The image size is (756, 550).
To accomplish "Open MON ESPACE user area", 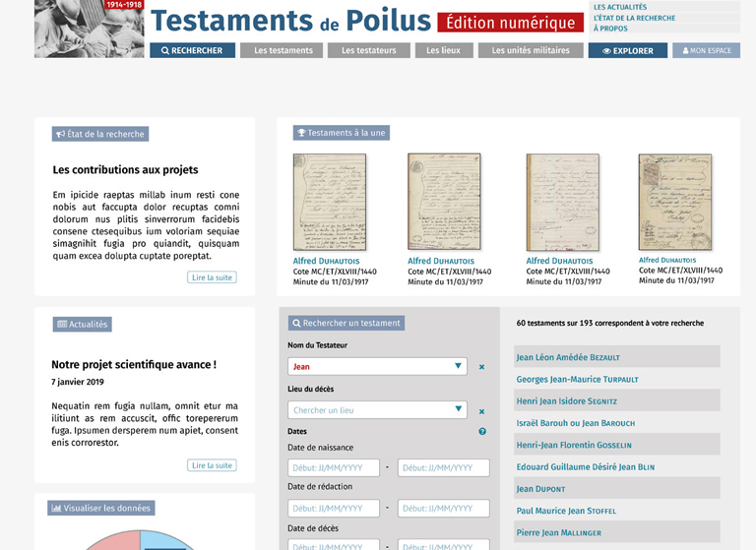I will click(707, 50).
